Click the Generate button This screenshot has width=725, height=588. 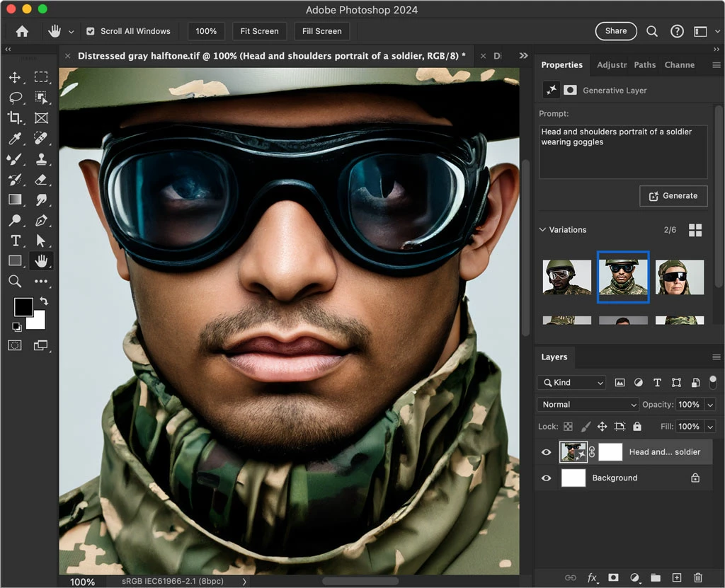point(673,196)
